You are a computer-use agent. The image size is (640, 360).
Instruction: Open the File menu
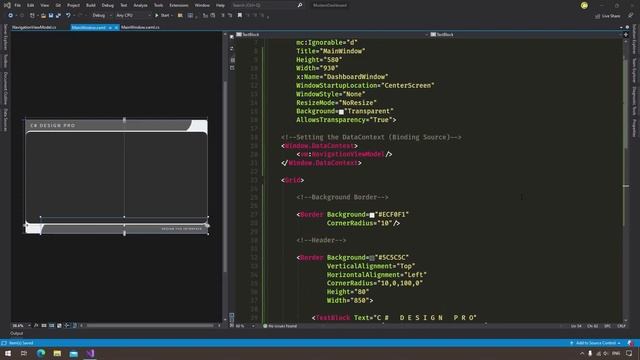(18, 5)
